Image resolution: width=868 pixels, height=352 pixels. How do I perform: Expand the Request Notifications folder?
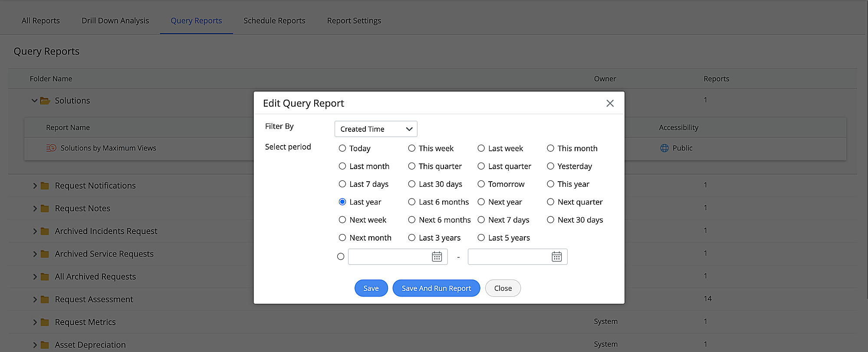click(x=35, y=186)
